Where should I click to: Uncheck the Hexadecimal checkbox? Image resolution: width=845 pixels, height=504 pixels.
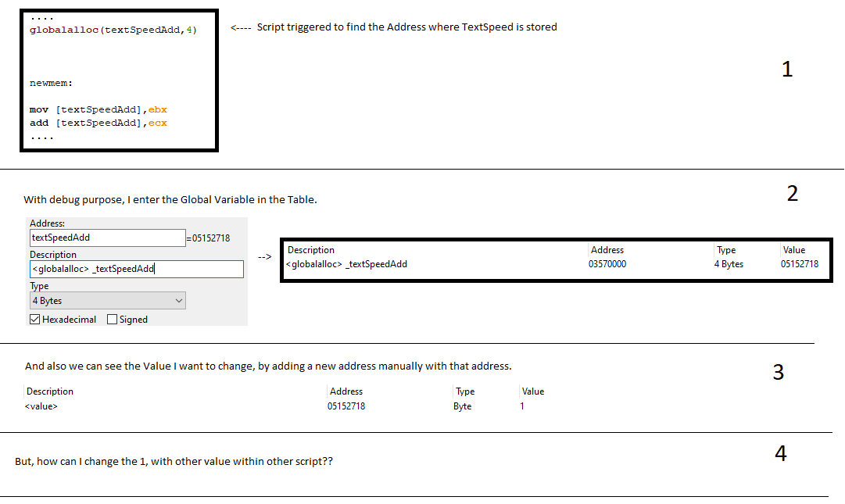pos(35,320)
